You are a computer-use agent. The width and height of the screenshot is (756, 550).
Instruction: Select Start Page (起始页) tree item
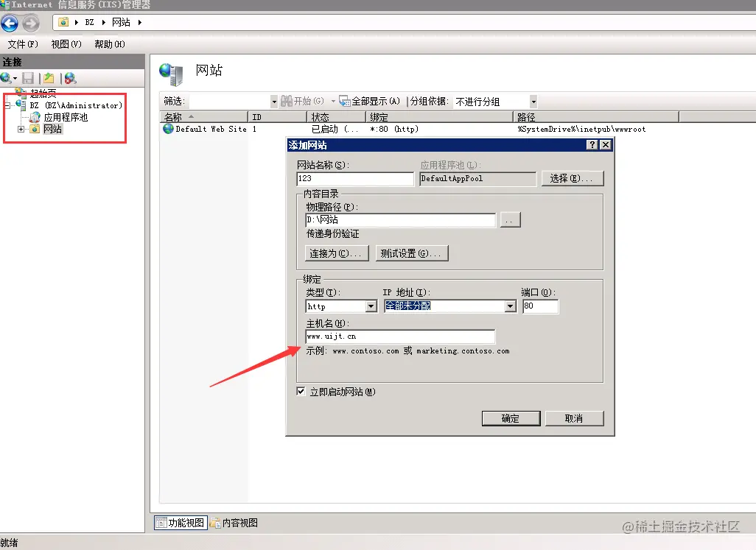(x=43, y=93)
